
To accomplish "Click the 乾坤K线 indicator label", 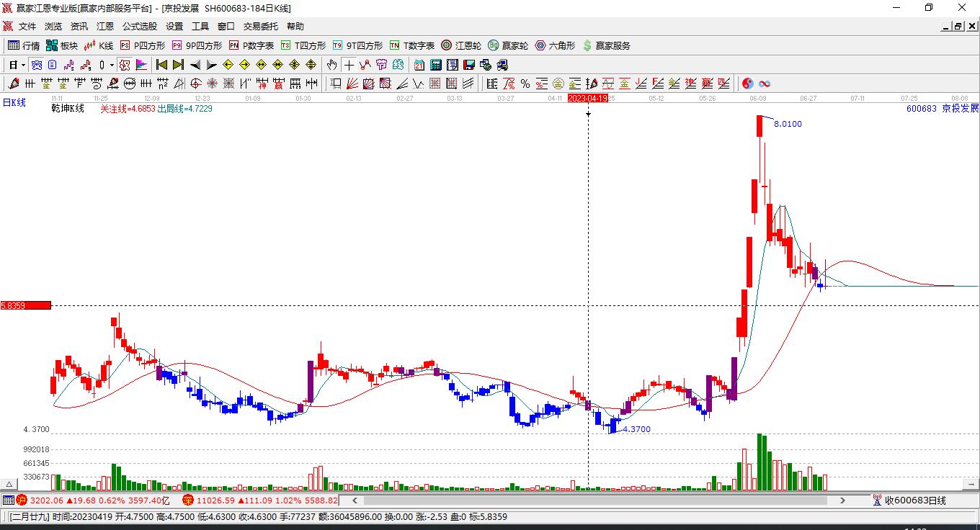I will pyautogui.click(x=68, y=109).
